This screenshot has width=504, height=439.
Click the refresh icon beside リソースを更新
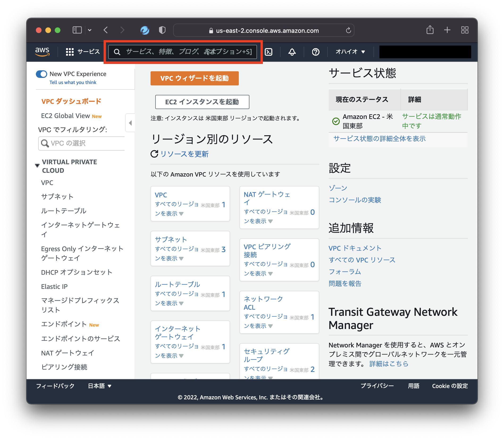tap(154, 154)
